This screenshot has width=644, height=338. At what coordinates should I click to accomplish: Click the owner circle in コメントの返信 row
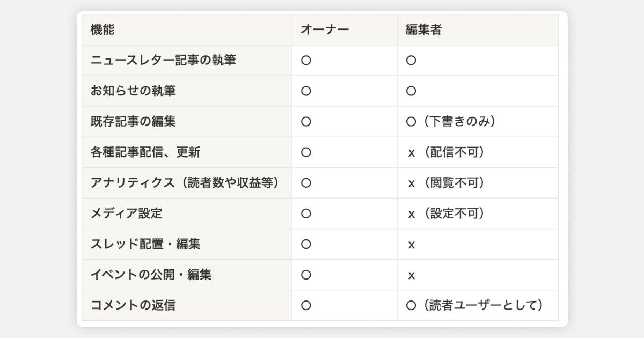pyautogui.click(x=306, y=306)
